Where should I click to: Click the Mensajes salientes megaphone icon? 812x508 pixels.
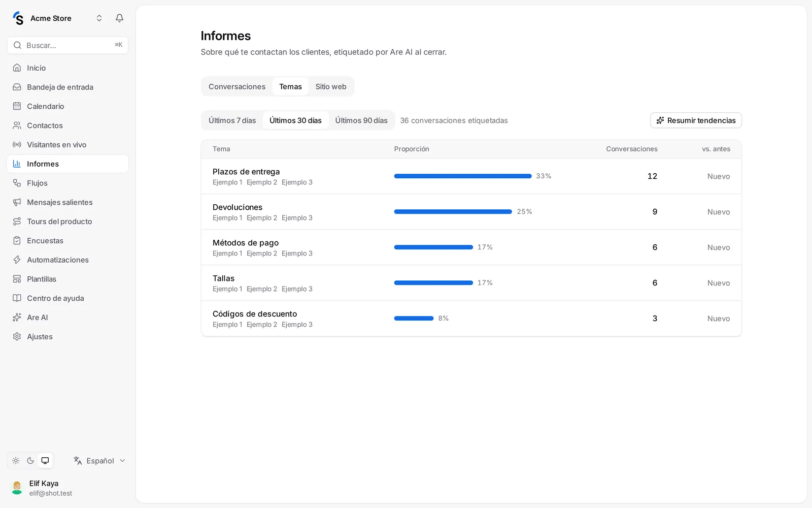pos(17,202)
